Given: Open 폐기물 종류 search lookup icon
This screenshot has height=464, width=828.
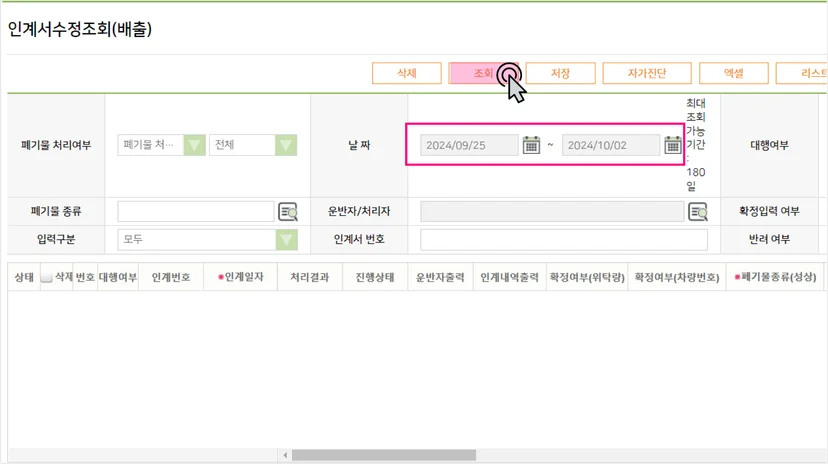Looking at the screenshot, I should tap(288, 212).
